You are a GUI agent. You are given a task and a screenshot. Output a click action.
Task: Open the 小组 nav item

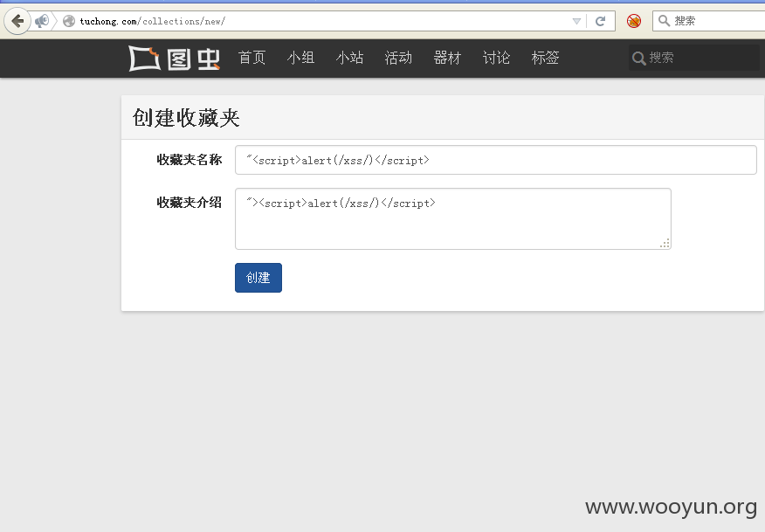coord(300,58)
